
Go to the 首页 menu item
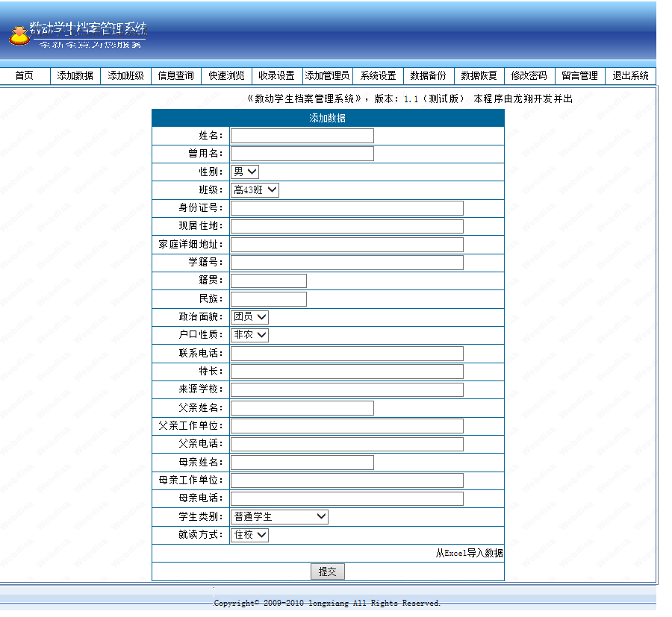tap(25, 75)
